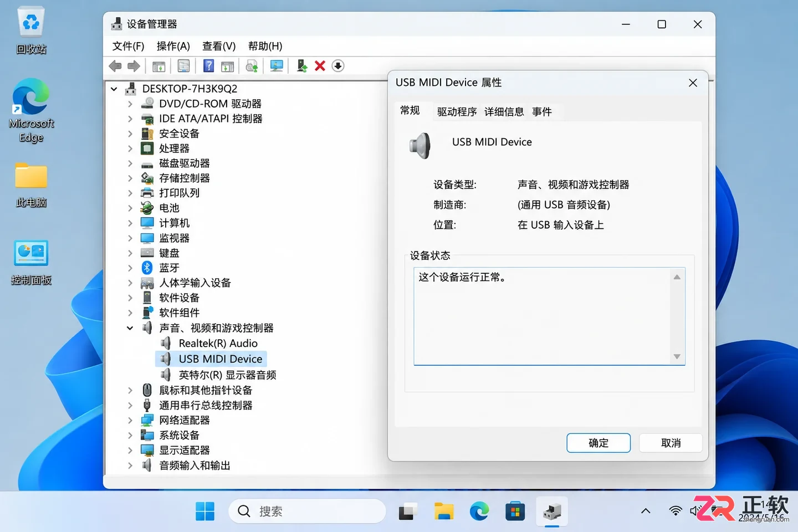798x532 pixels.
Task: Click the Forward arrow toolbar icon
Action: tap(134, 66)
